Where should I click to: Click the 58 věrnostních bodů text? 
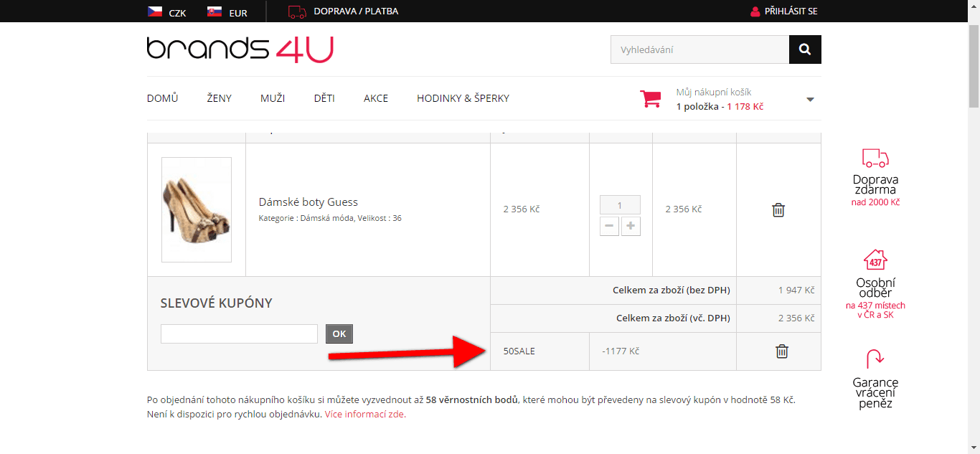coord(471,399)
